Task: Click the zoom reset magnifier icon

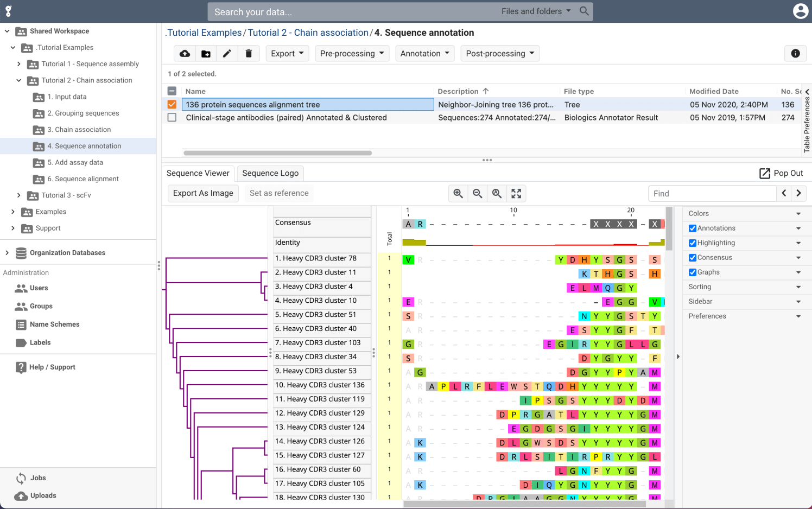Action: point(497,193)
